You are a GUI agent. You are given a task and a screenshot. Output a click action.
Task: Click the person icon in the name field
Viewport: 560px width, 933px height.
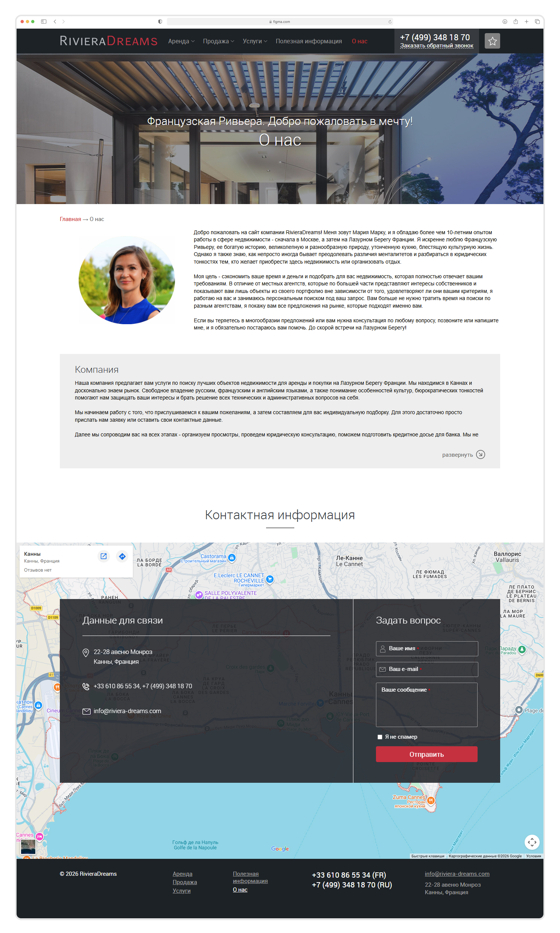tap(382, 648)
